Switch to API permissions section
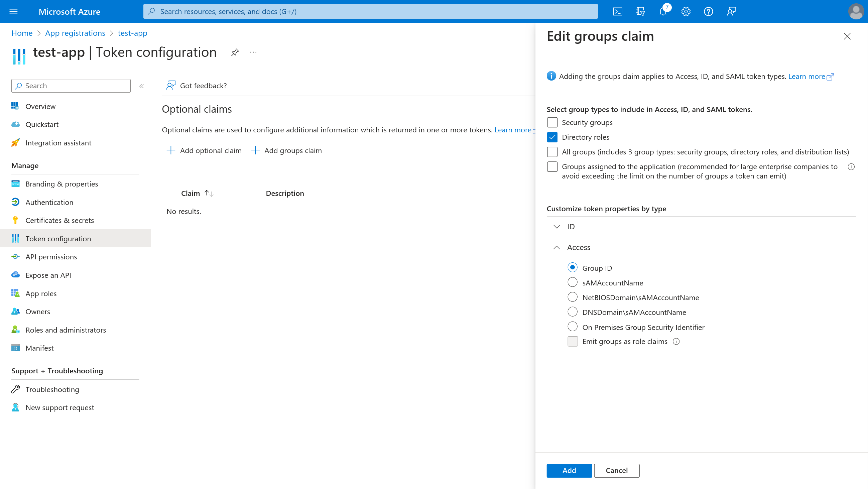Image resolution: width=868 pixels, height=489 pixels. click(51, 256)
